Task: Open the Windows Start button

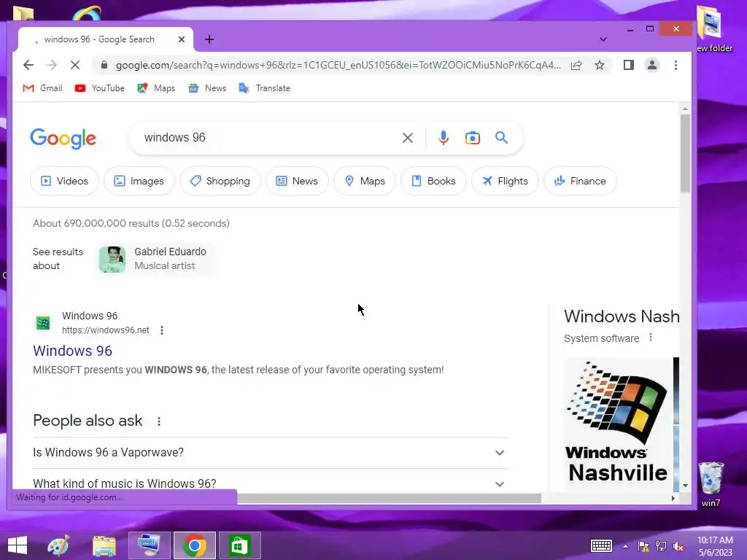Action: pos(18,545)
